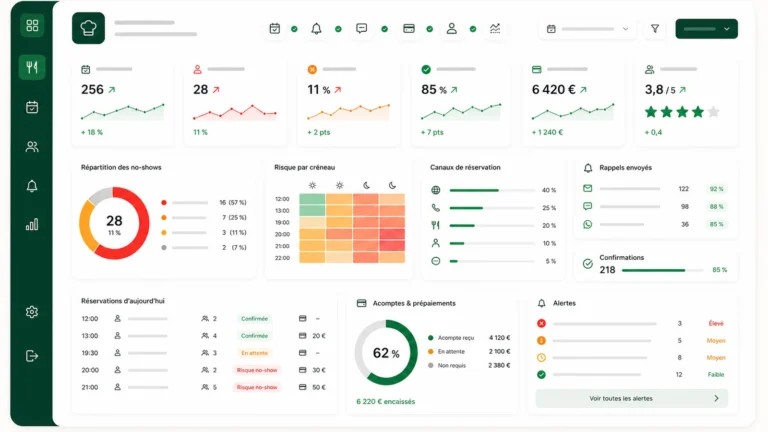Click the red Élevé alert row icon
768x432 pixels.
(x=541, y=323)
